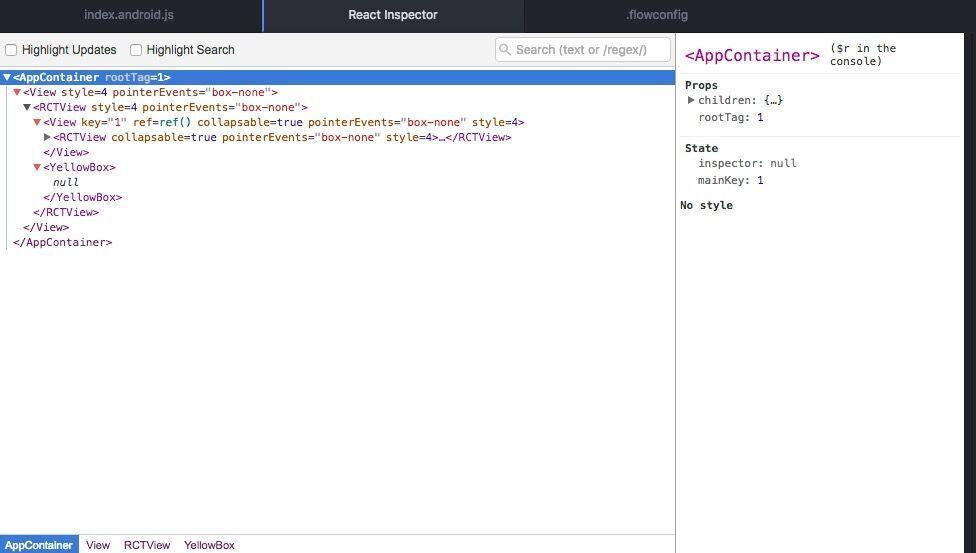Screen dimensions: 976x553
Task: Select the View key="1" ref=ref() row
Action: pyautogui.click(x=284, y=122)
